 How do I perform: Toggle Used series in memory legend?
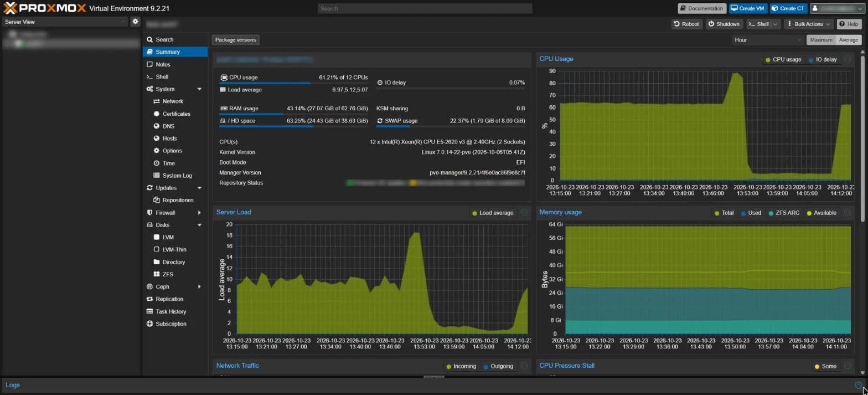pyautogui.click(x=750, y=213)
